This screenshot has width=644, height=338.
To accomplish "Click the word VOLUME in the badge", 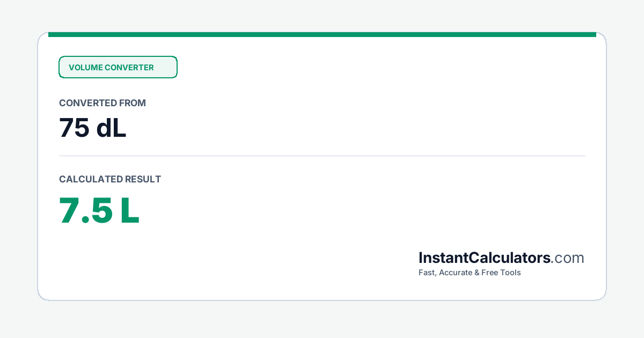I will [85, 68].
